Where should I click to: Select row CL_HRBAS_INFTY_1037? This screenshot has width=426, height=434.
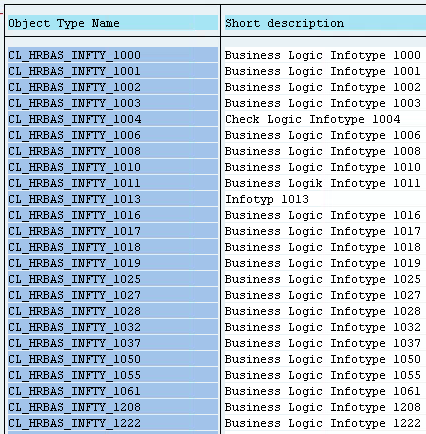(113, 343)
